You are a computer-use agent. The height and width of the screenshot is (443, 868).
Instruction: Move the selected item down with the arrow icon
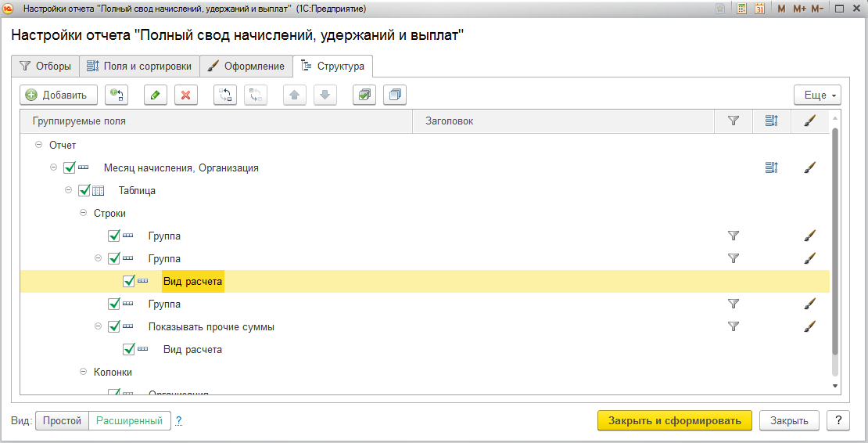click(325, 95)
